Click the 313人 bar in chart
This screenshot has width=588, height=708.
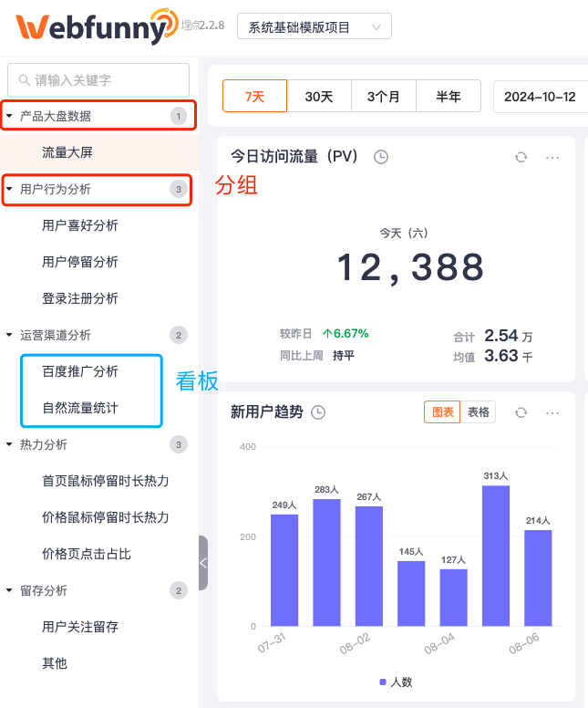[496, 556]
